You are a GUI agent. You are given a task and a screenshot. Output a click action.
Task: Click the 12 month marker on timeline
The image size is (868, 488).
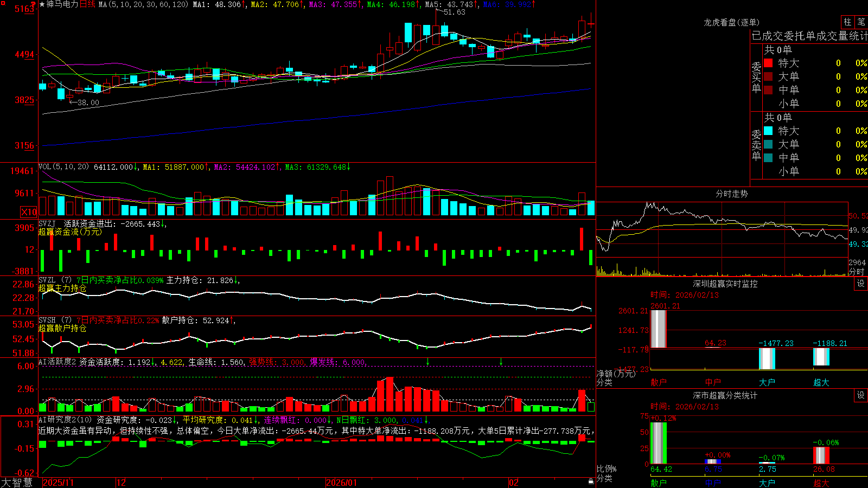[x=121, y=483]
